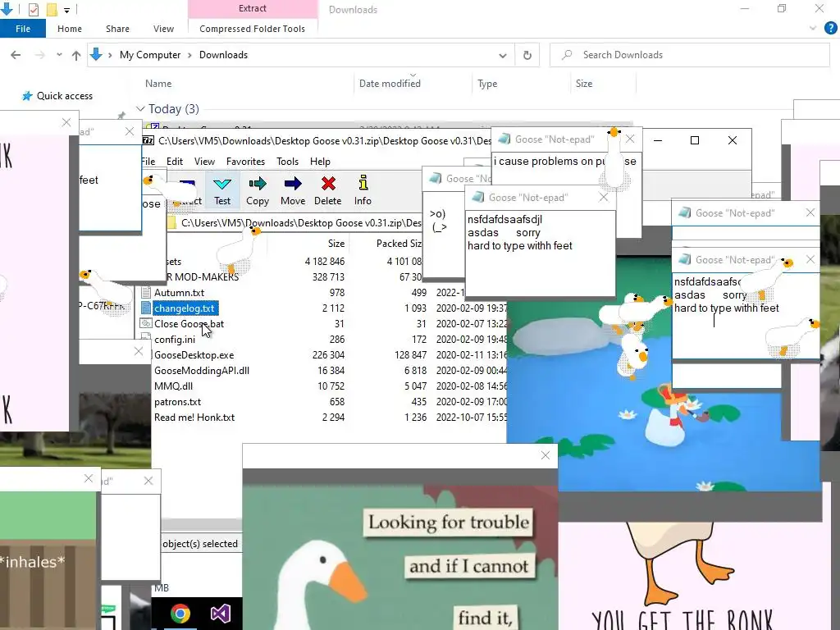Collapse the Explorer ribbon chevron

click(x=813, y=29)
